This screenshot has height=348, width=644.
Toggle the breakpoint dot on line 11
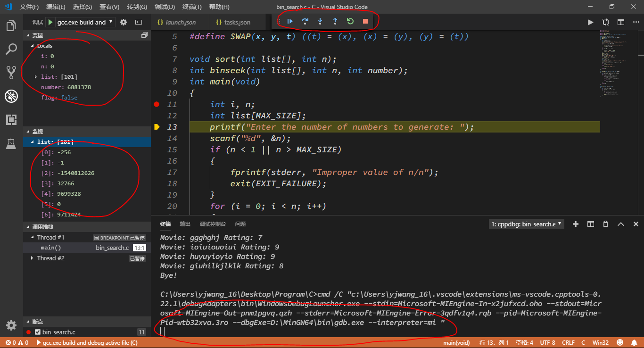[x=157, y=104]
